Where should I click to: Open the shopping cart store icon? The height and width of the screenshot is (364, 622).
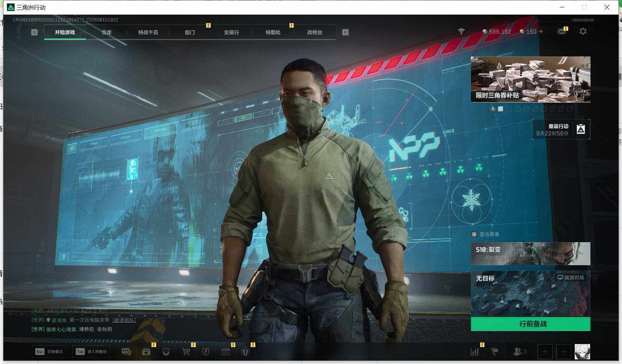pyautogui.click(x=186, y=352)
